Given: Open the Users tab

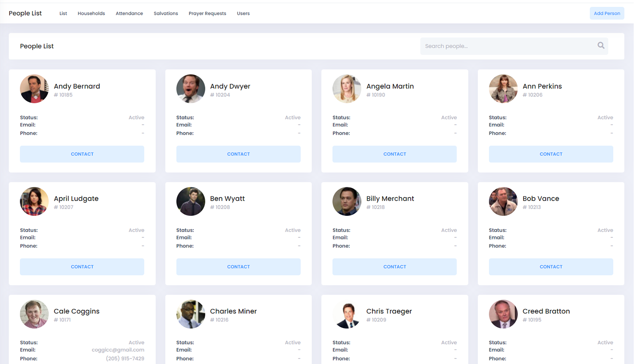Looking at the screenshot, I should point(243,14).
